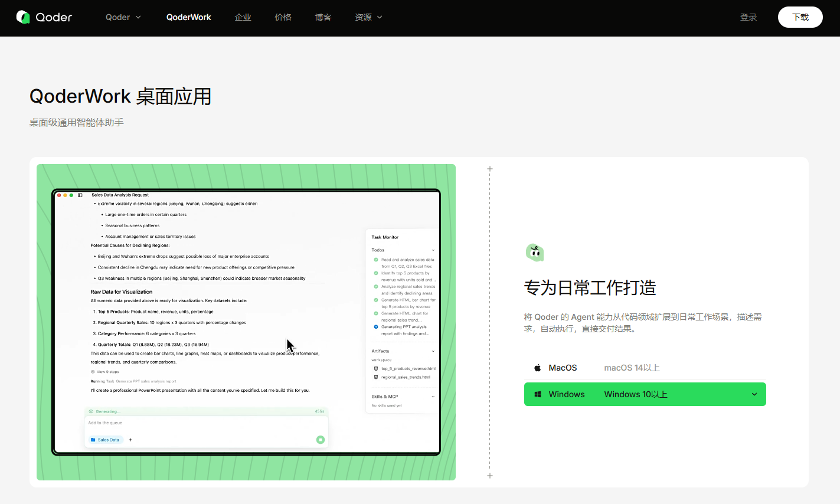Viewport: 840px width, 504px height.
Task: Click the Apple icon next to MacOS
Action: pos(537,367)
